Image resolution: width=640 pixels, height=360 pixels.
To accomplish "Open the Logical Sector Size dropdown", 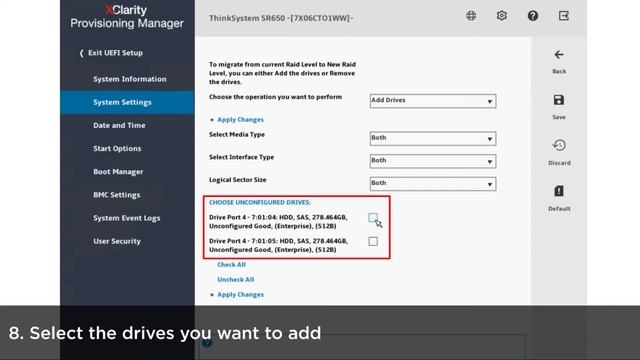I will pos(433,184).
